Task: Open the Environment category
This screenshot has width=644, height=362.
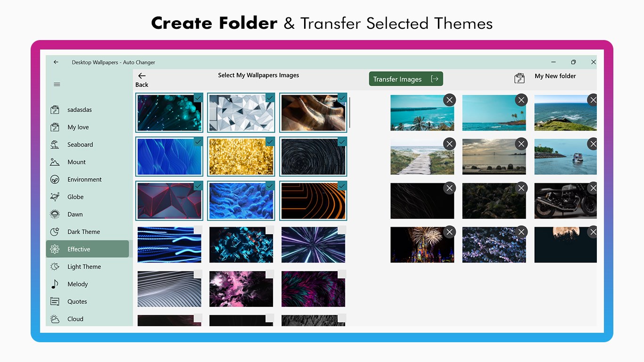Action: [84, 180]
